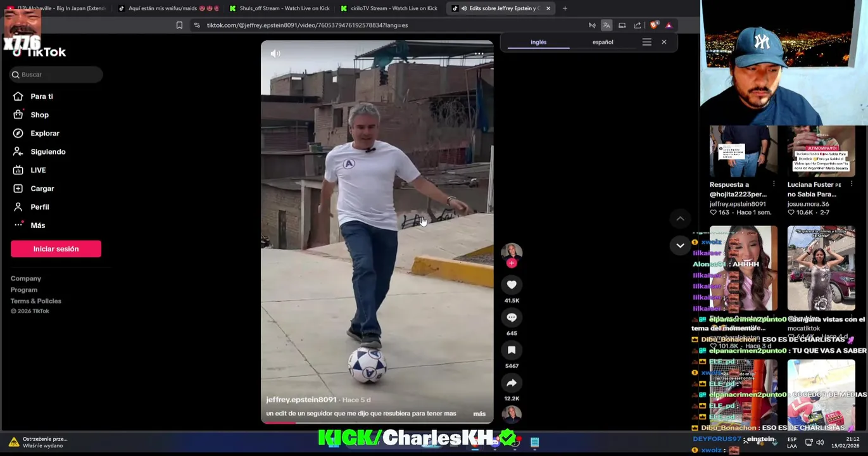Screen dimensions: 868x456
Task: Open jeffrey.epstein8091 username on the video caption
Action: [301, 400]
